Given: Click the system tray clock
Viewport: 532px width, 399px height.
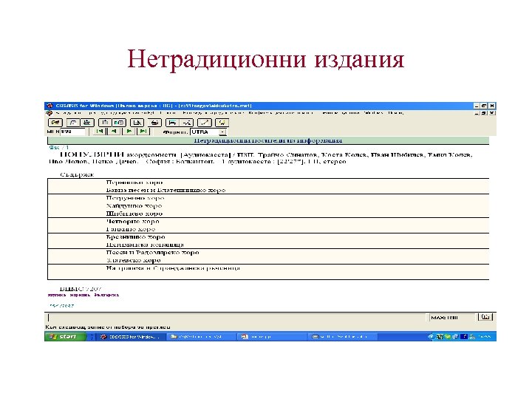Looking at the screenshot, I should 485,337.
